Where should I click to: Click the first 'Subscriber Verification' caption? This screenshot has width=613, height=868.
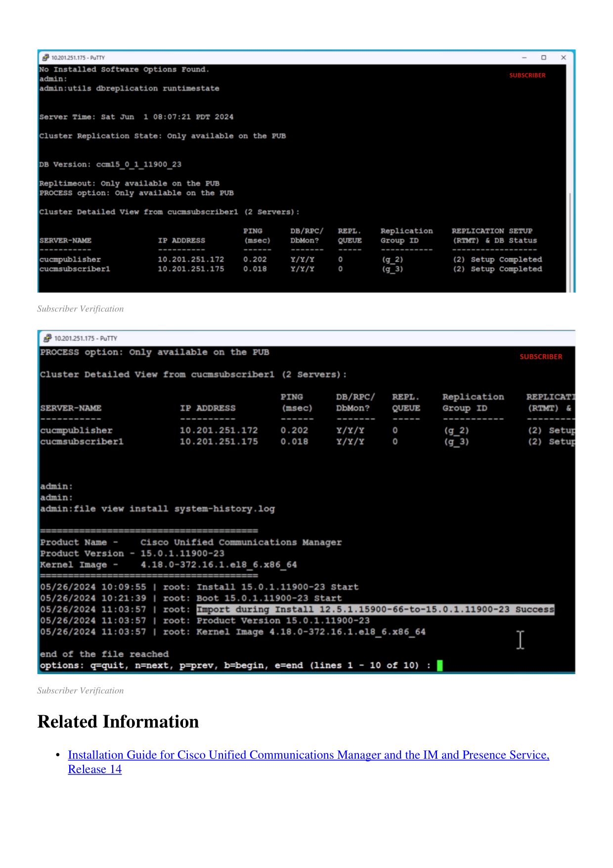81,309
